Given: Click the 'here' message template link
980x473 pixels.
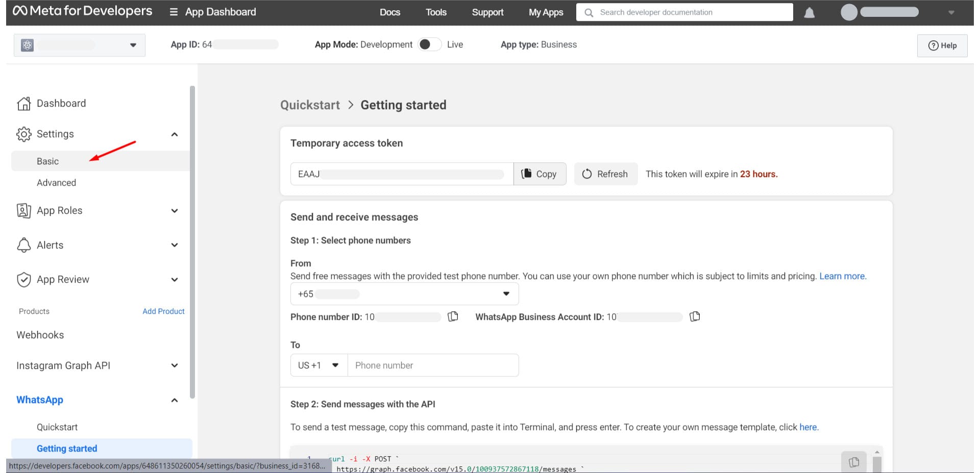Looking at the screenshot, I should (x=808, y=427).
